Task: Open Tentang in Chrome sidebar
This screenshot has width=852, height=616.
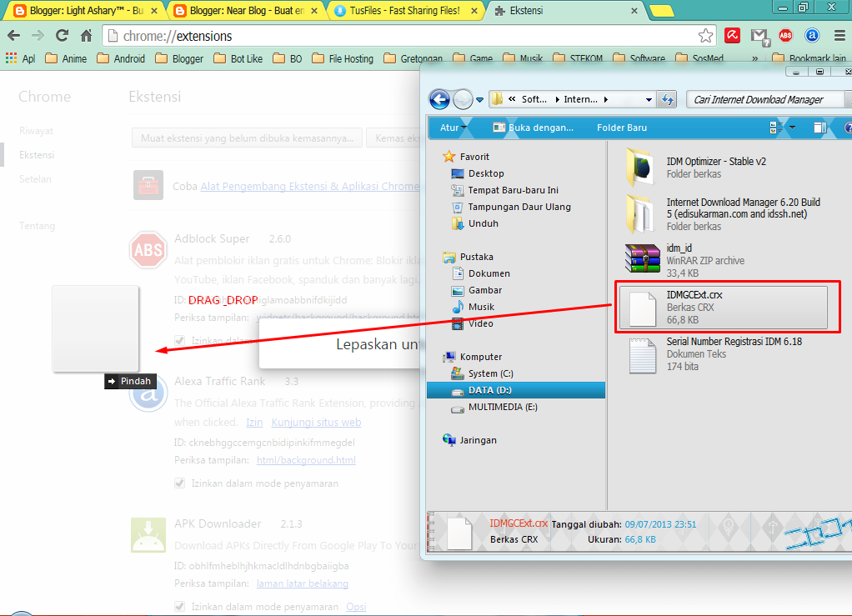Action: click(x=37, y=225)
